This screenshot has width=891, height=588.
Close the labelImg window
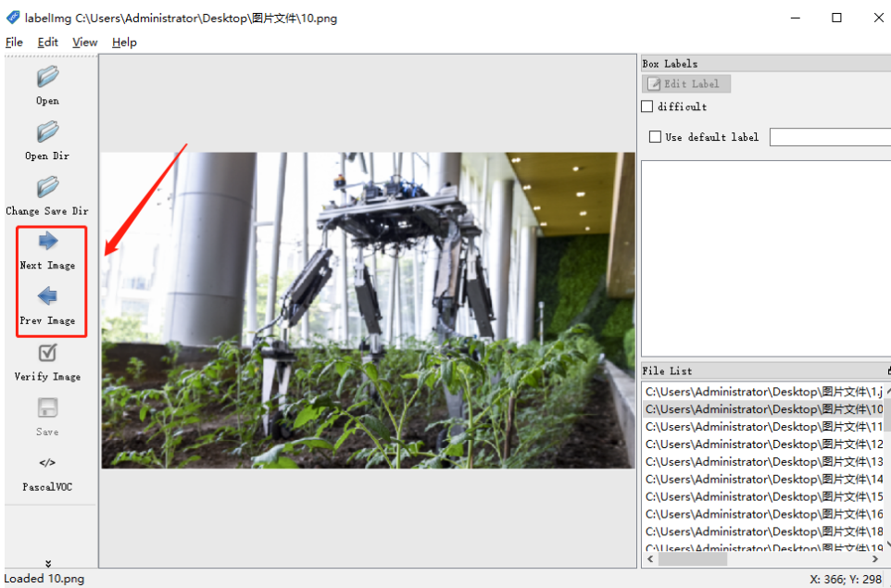pyautogui.click(x=879, y=19)
